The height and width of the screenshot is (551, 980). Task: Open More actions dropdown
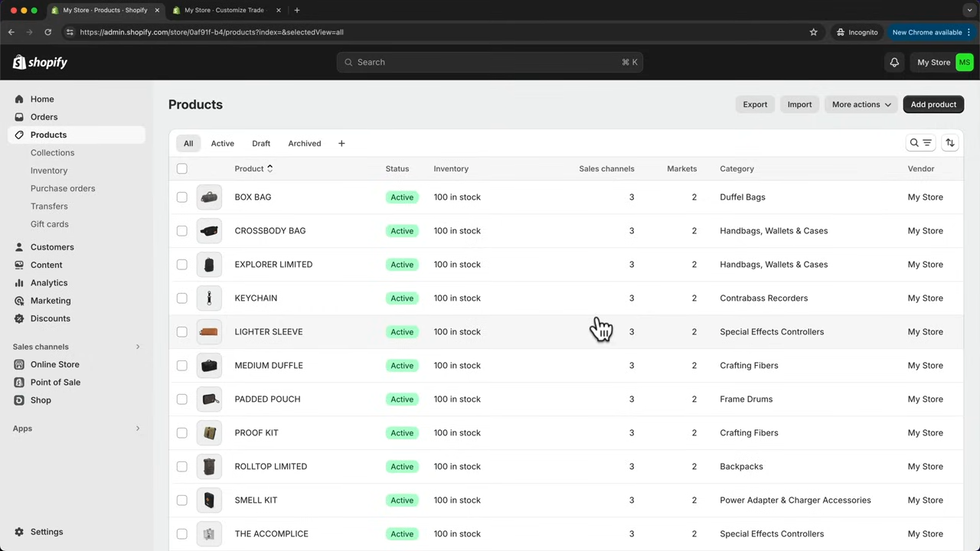point(861,104)
